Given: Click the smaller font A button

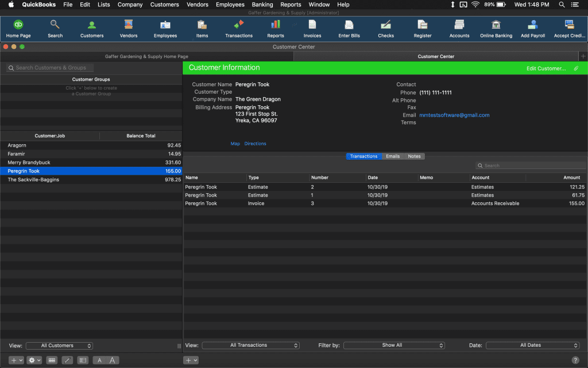Looking at the screenshot, I should (x=99, y=360).
